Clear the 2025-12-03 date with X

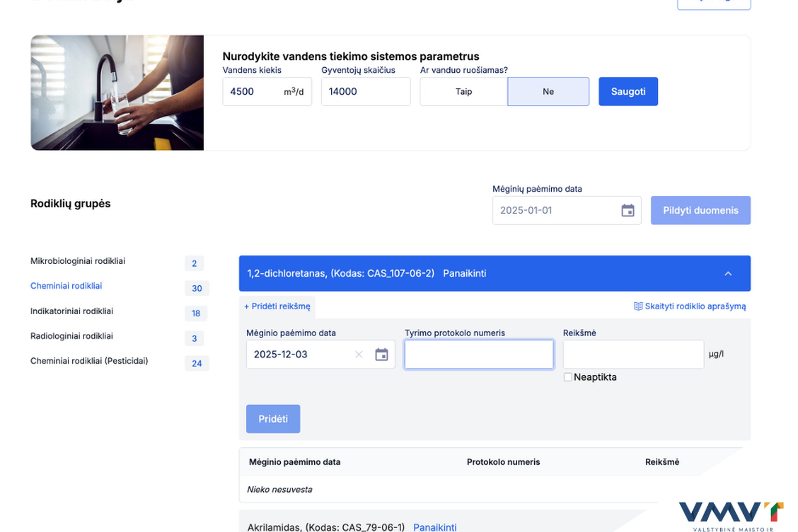pos(359,354)
